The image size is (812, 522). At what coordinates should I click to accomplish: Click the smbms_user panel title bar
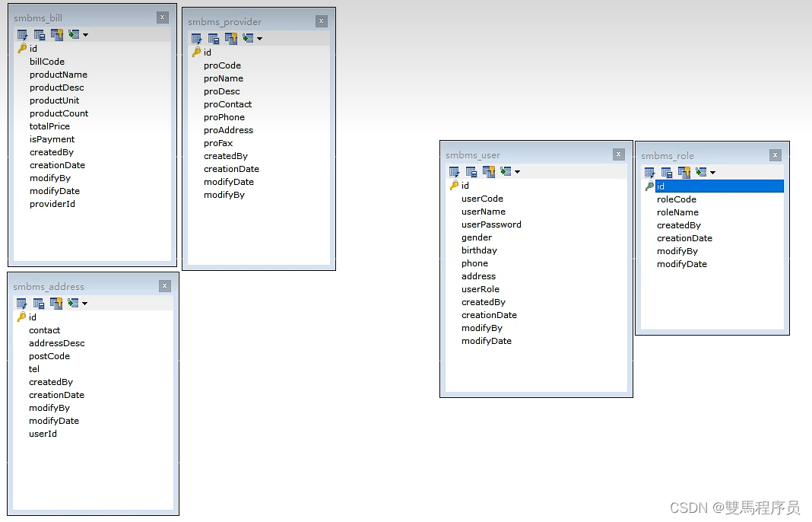pyautogui.click(x=532, y=154)
